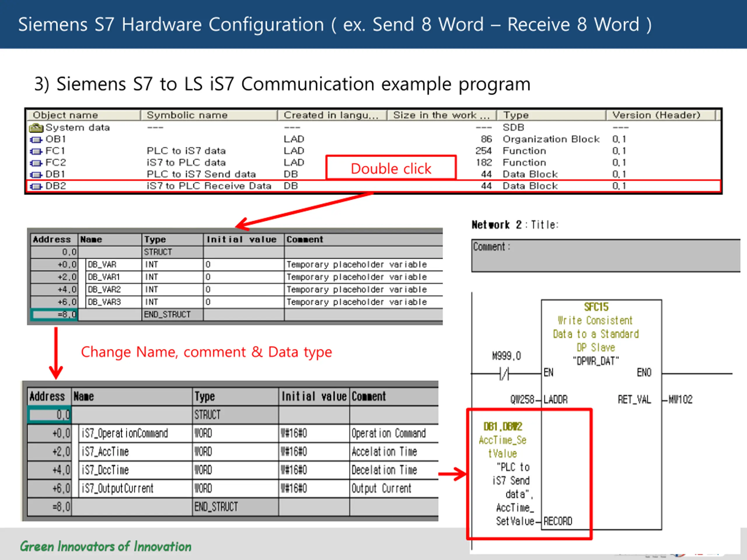The image size is (747, 560).
Task: Click INT type cell of DB_VAR
Action: point(172,265)
